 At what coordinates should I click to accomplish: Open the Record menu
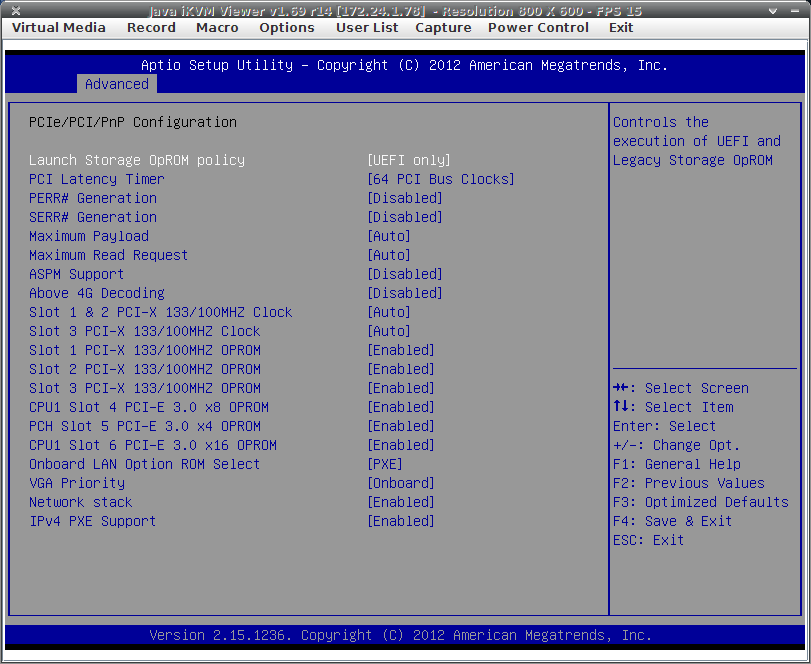[151, 27]
